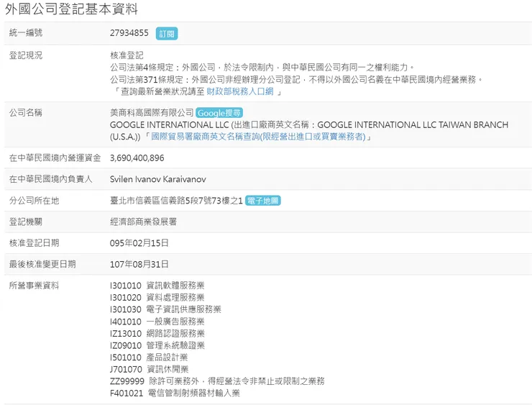Viewport: 532px width, 405px height.
Task: Click the 核准登記 status text
Action: click(127, 55)
